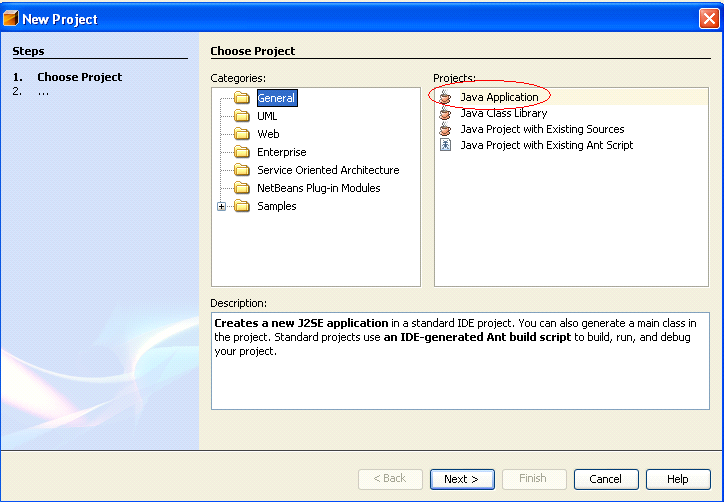Click the Next button
The image size is (725, 503).
click(x=462, y=479)
